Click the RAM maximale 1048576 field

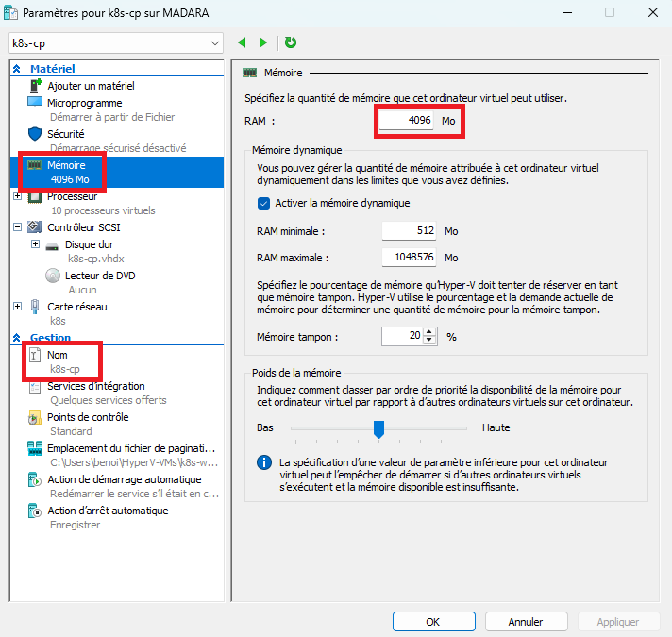click(x=409, y=258)
